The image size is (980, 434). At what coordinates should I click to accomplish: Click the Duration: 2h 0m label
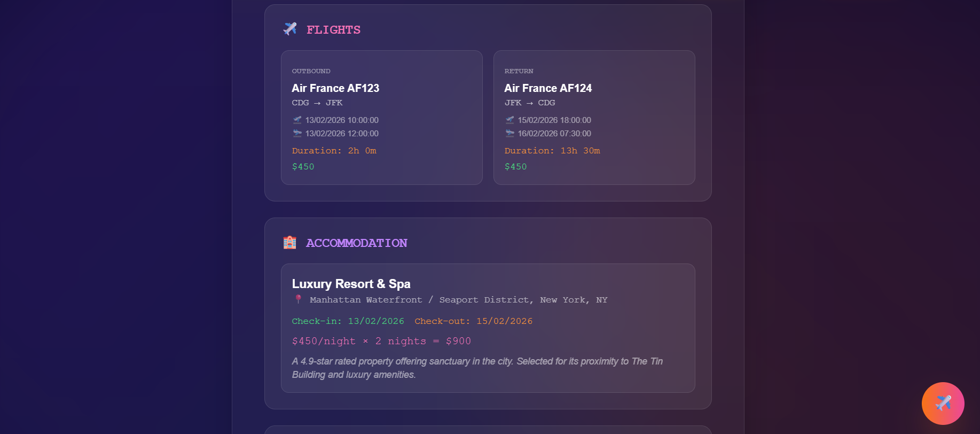(x=334, y=151)
